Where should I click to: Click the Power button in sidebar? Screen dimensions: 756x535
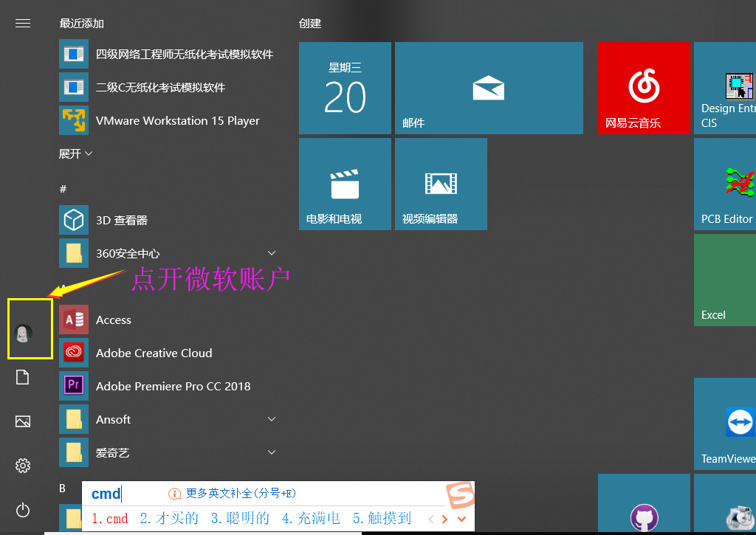[x=22, y=511]
